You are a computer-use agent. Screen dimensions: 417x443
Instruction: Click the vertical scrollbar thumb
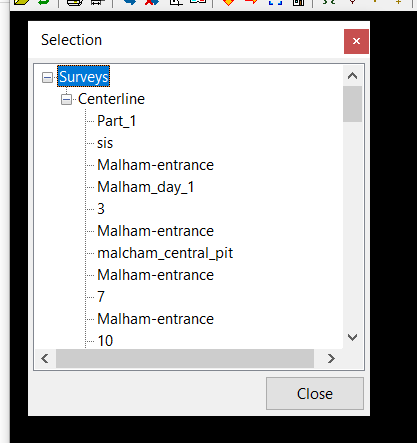pyautogui.click(x=352, y=104)
